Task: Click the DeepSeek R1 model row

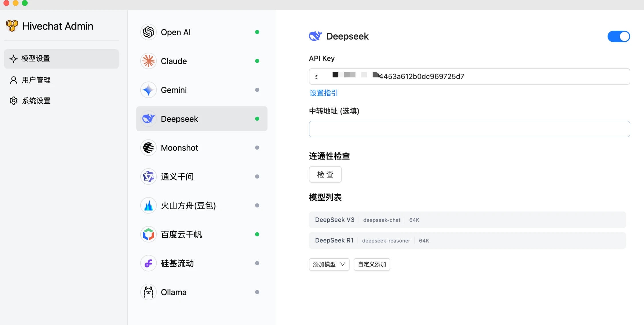Action: (x=467, y=240)
